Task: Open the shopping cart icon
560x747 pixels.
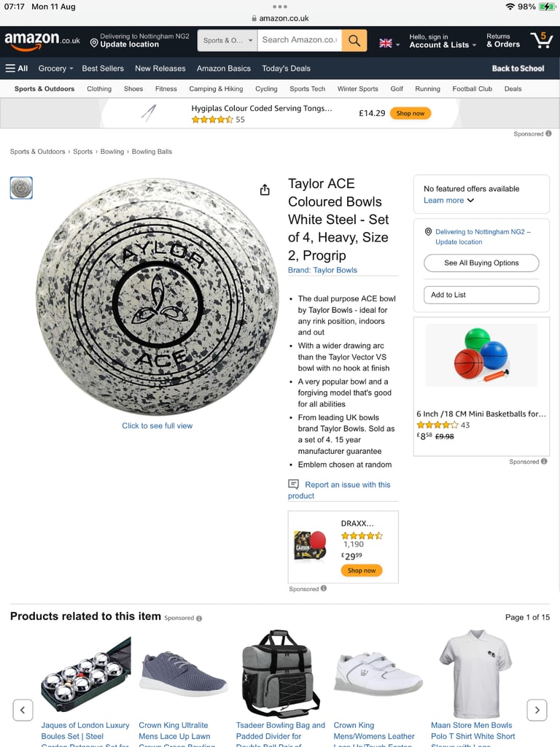Action: point(542,40)
